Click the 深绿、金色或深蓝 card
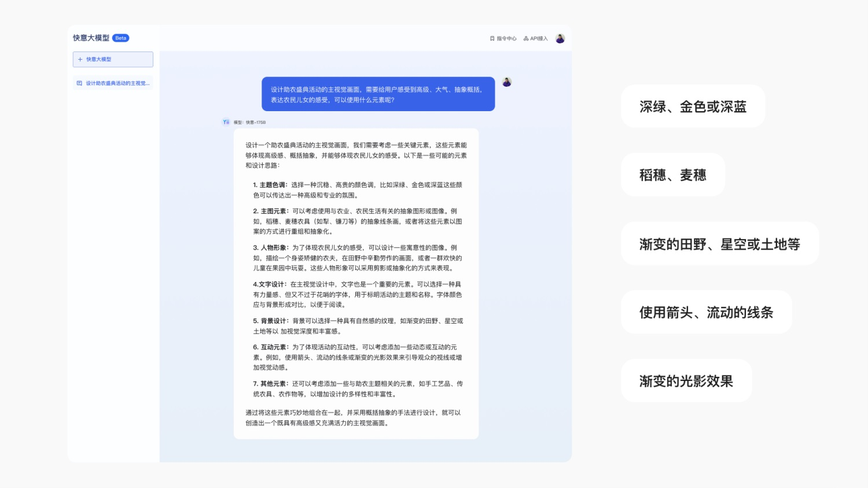Image resolution: width=868 pixels, height=488 pixels. click(693, 107)
